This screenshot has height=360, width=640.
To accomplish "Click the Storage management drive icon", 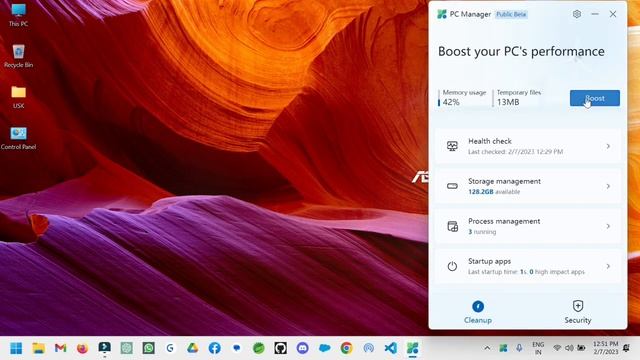I will (x=452, y=186).
